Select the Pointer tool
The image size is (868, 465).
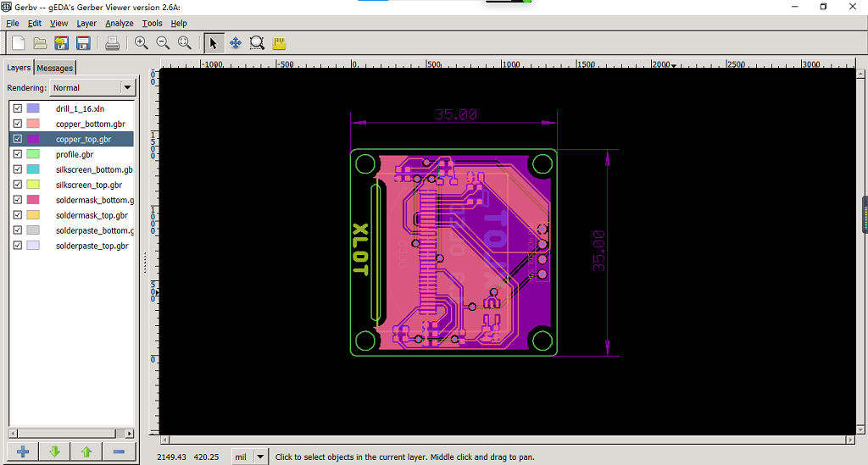click(x=214, y=43)
